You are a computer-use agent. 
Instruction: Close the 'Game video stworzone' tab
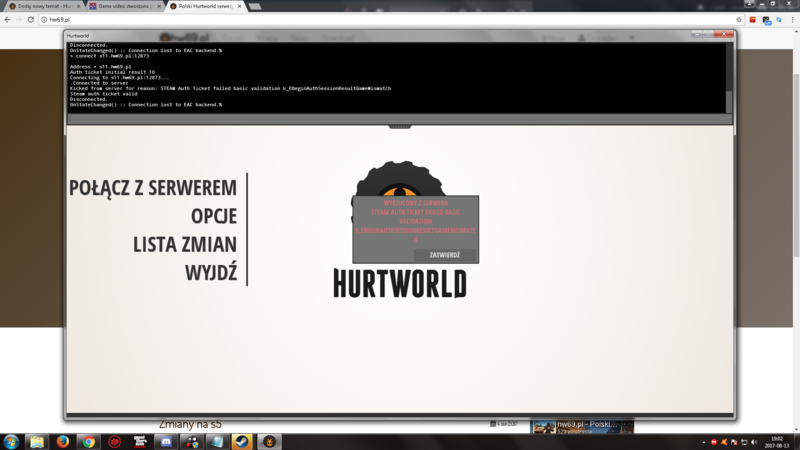pos(159,6)
